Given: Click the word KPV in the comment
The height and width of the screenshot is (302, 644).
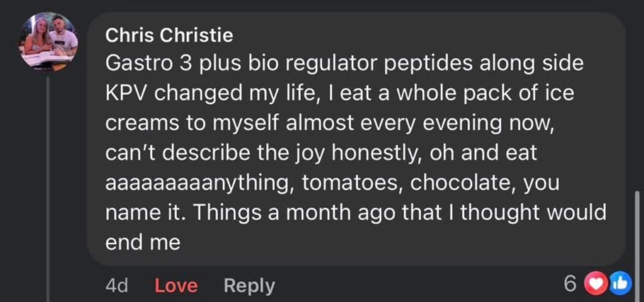Looking at the screenshot, I should tap(126, 94).
